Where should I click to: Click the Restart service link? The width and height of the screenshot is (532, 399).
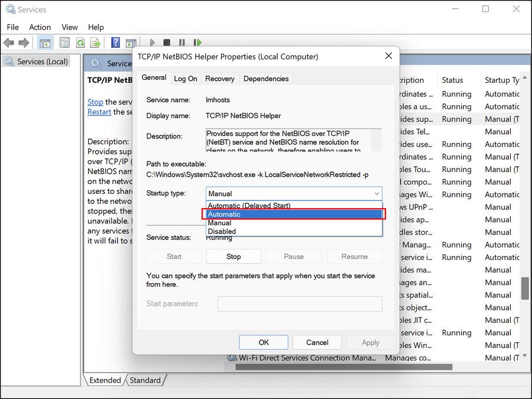[99, 112]
